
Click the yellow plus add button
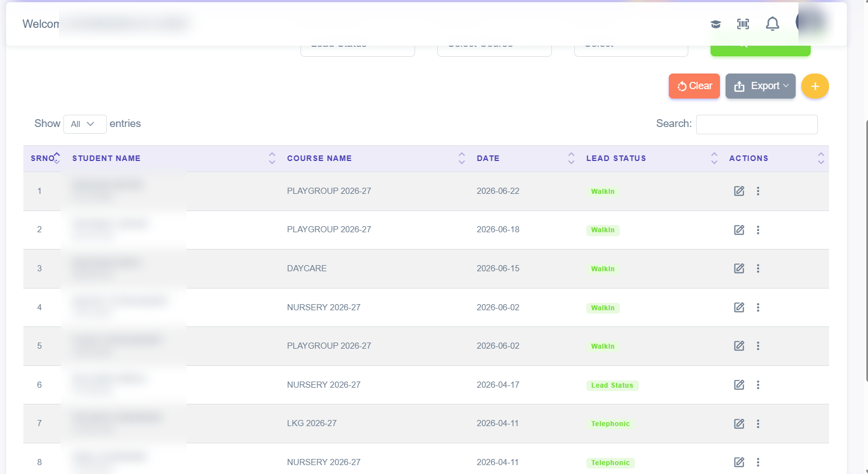(815, 86)
